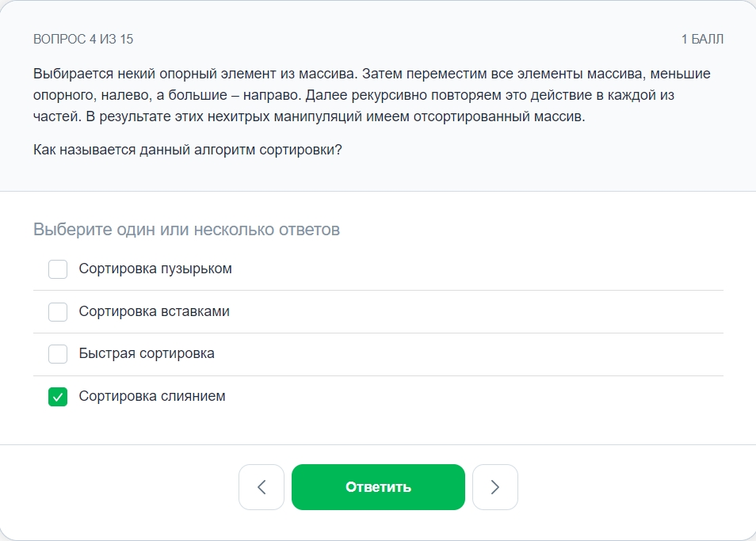Click the 'Сортировка пузырьком' answer row

click(155, 269)
